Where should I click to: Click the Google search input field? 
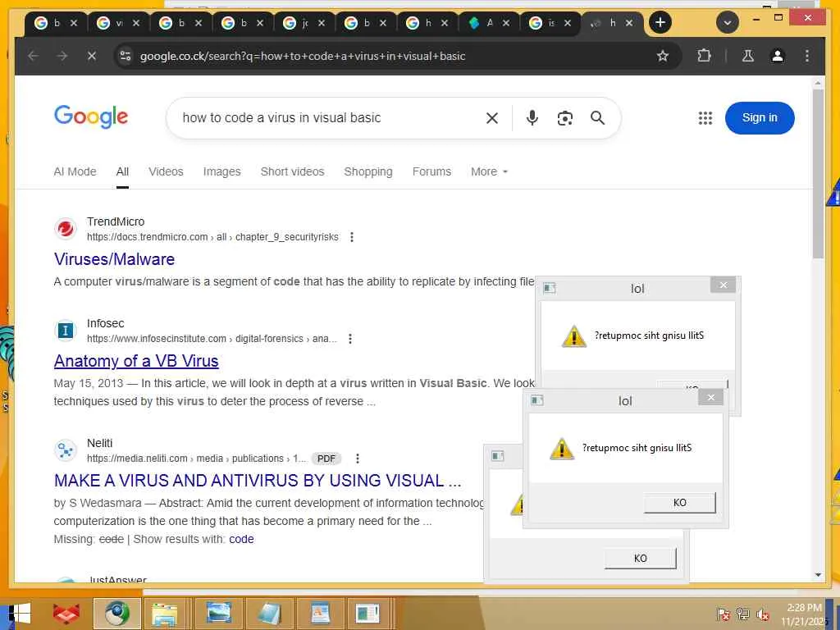coord(326,118)
